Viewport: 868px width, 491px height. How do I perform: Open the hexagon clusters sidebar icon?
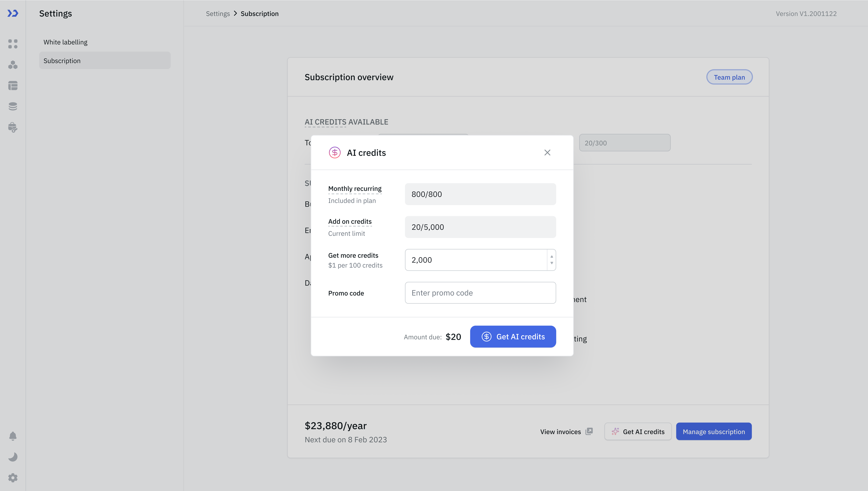(x=13, y=65)
